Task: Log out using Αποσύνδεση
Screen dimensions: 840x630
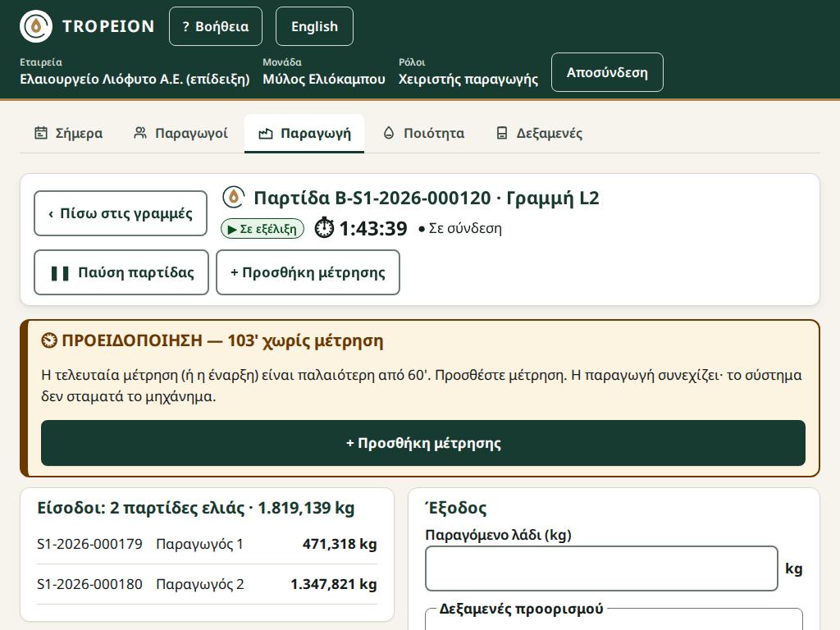Action: (607, 72)
